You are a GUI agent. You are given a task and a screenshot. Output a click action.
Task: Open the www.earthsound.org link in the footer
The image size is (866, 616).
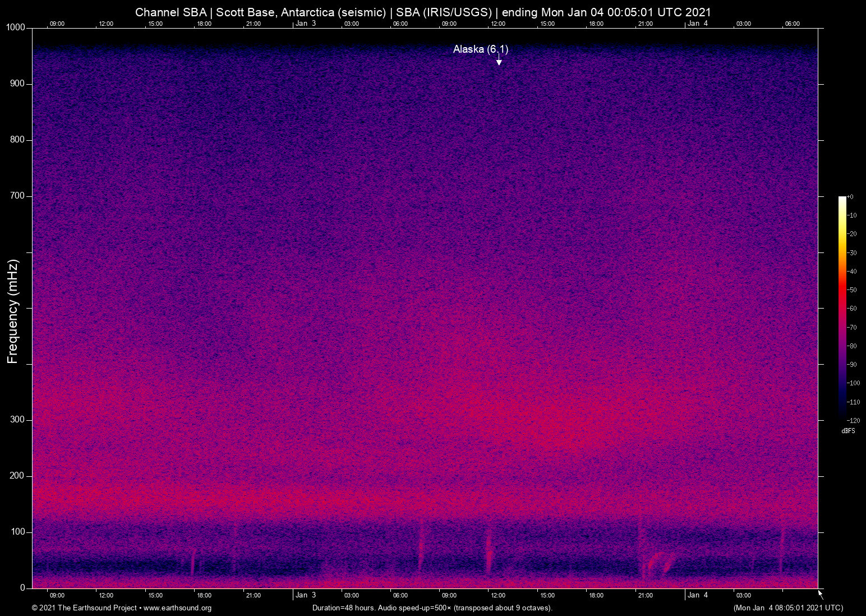pyautogui.click(x=177, y=608)
